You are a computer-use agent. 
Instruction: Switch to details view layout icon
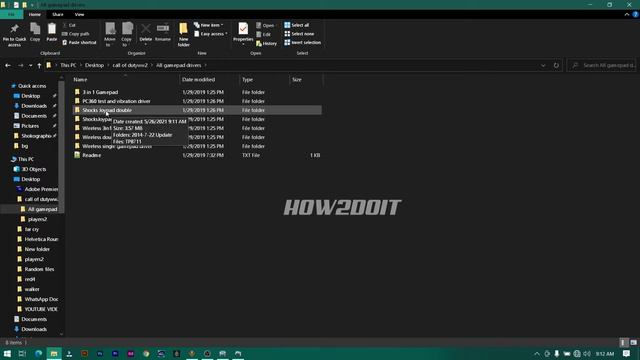pyautogui.click(x=623, y=342)
